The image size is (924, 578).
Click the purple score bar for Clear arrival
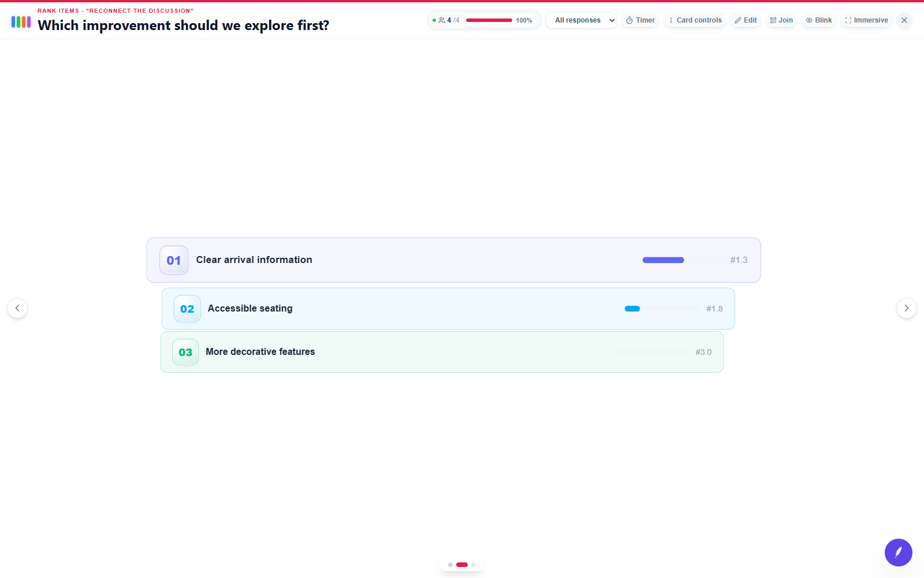(663, 260)
